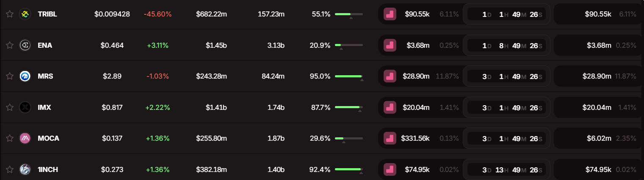
Task: Add MRS to watchlist with star
Action: (10, 76)
